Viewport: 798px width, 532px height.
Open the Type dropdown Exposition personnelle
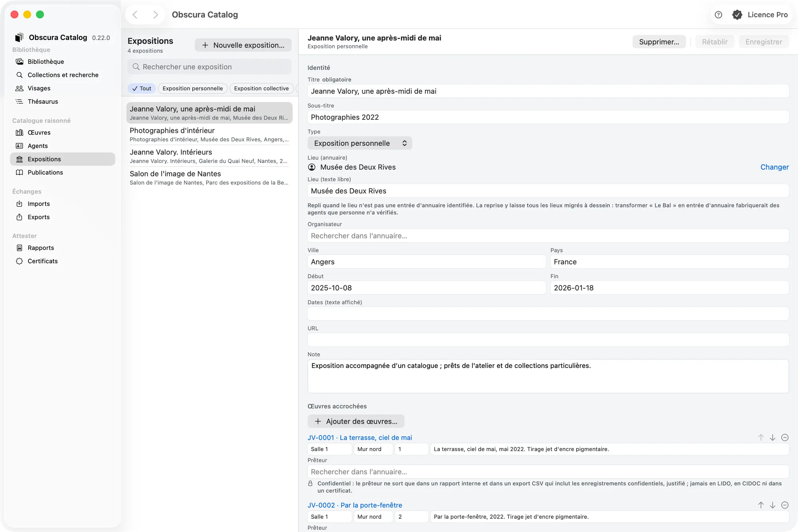pos(359,143)
